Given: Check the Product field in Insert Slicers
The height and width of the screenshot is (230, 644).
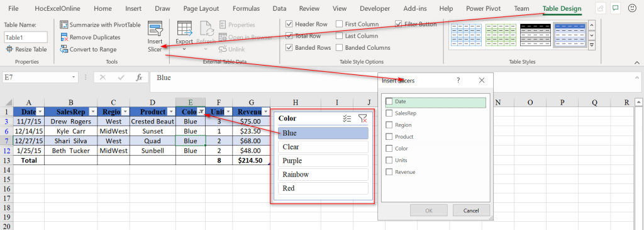Looking at the screenshot, I should coord(389,137).
